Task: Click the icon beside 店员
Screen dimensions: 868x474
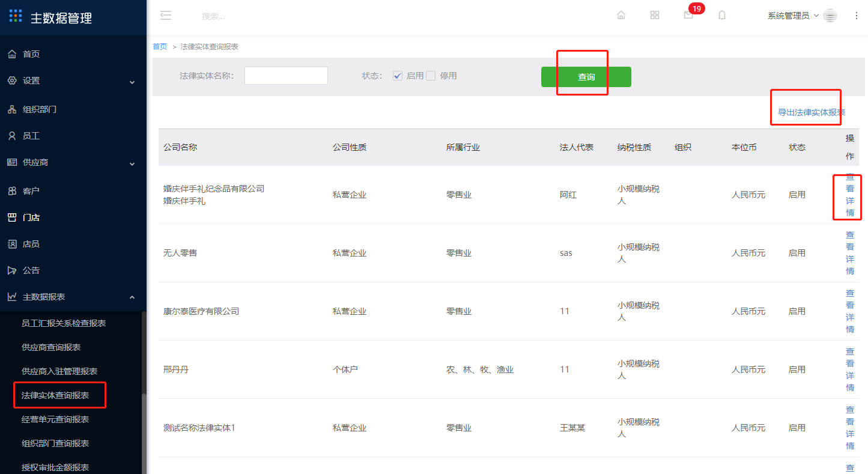Action: pos(12,244)
